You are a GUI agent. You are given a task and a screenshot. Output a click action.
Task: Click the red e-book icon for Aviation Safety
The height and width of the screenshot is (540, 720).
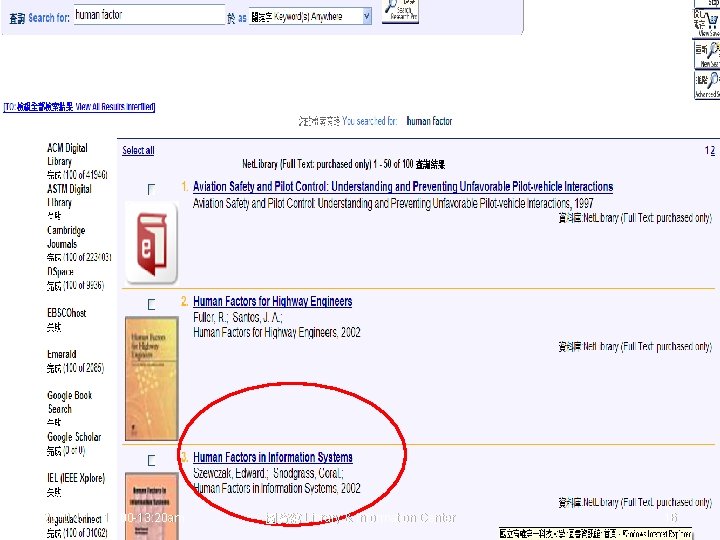point(152,243)
